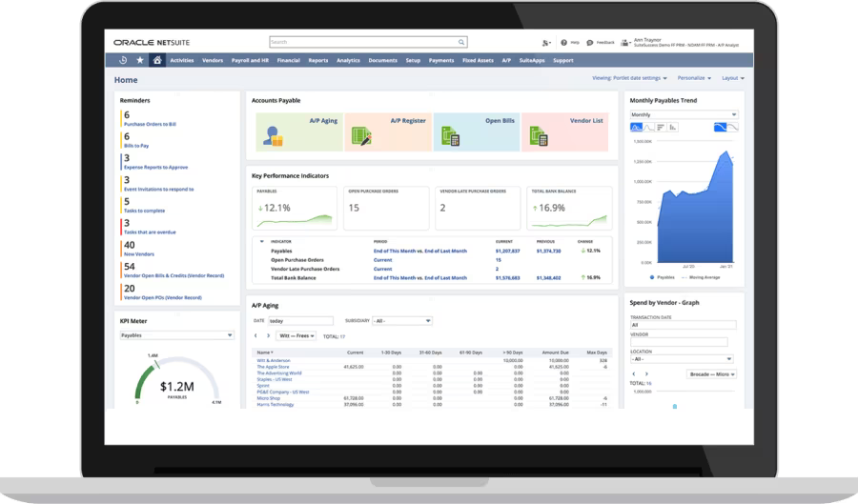Screen dimensions: 858x504
Task: Open the Vendors menu
Action: pos(213,60)
